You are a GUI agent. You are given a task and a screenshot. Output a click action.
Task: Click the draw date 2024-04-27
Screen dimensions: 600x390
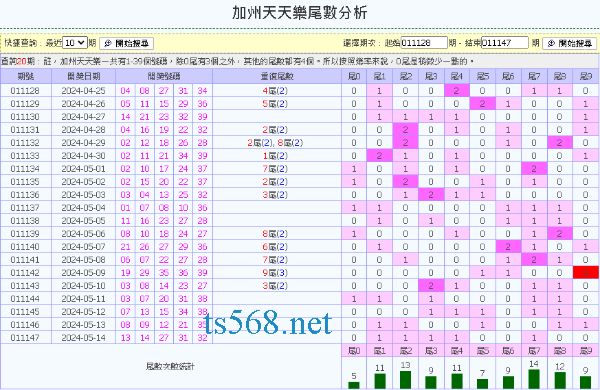point(83,117)
